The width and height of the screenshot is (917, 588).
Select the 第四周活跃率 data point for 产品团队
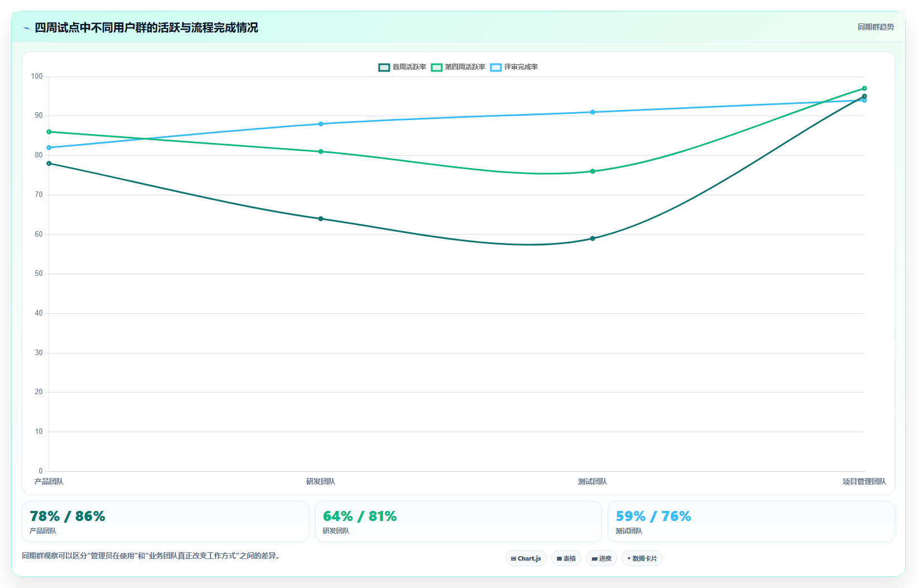pyautogui.click(x=49, y=132)
